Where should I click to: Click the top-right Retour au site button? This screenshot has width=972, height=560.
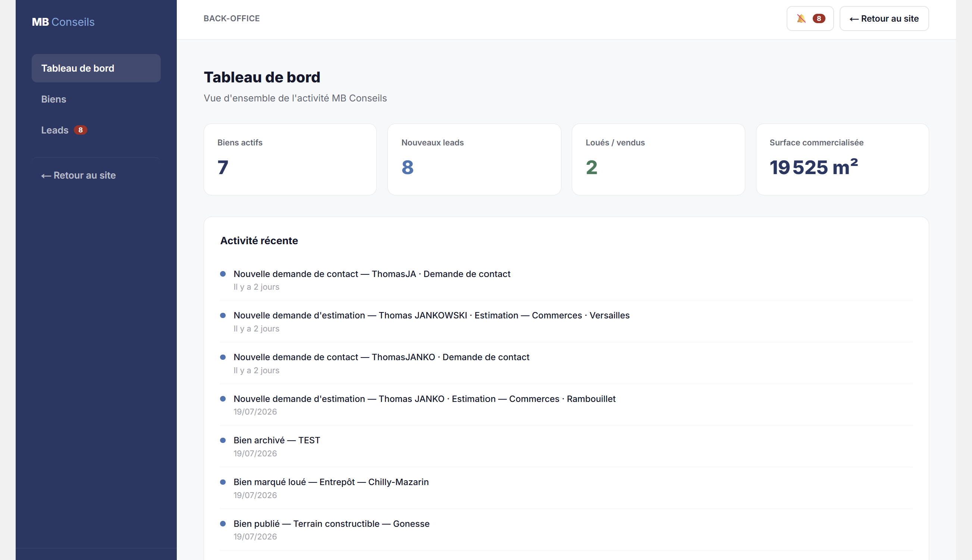[884, 19]
